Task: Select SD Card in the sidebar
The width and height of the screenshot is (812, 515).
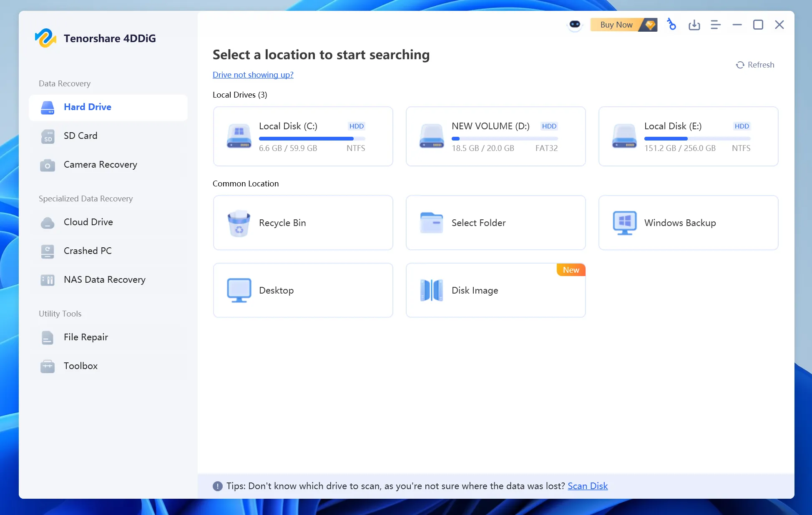Action: [108, 136]
